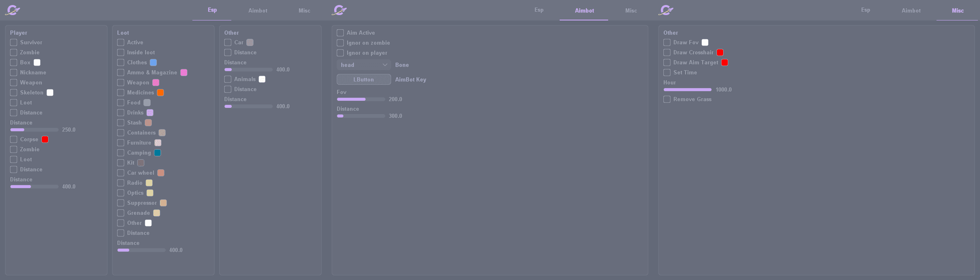Click the red Corpse color swatch

pyautogui.click(x=45, y=140)
